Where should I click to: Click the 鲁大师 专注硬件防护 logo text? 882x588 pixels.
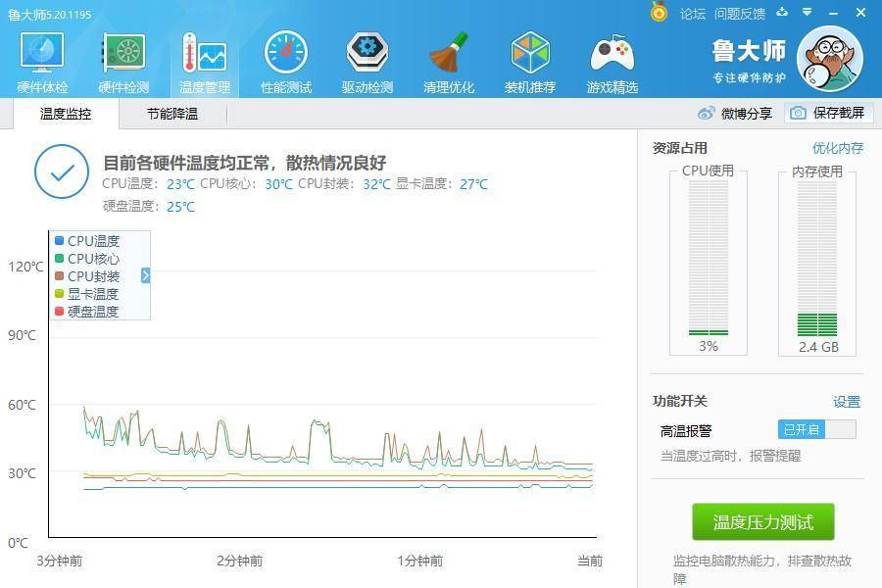click(x=750, y=61)
